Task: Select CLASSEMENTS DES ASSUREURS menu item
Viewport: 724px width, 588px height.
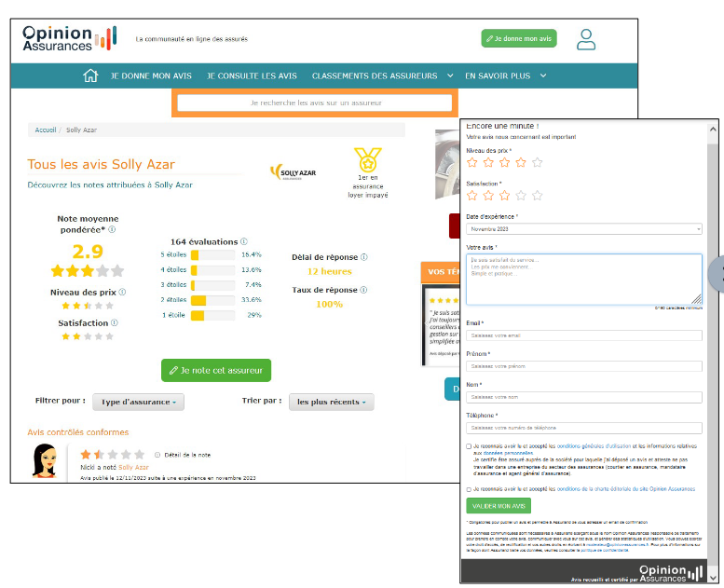Action: coord(375,75)
